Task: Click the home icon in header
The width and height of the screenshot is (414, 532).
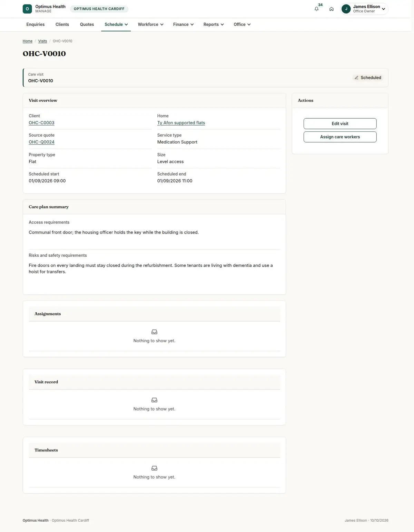Action: (x=331, y=9)
